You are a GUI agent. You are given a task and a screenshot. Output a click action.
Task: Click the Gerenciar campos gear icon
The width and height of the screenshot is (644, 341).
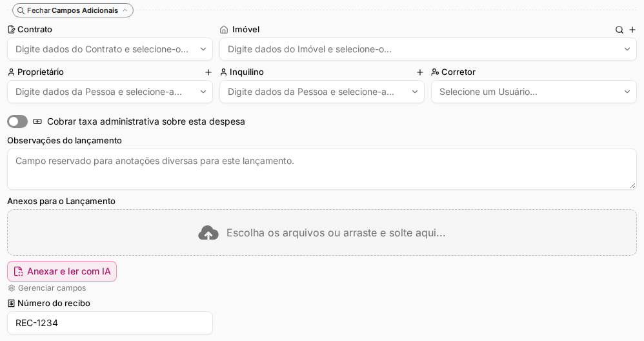tap(12, 288)
